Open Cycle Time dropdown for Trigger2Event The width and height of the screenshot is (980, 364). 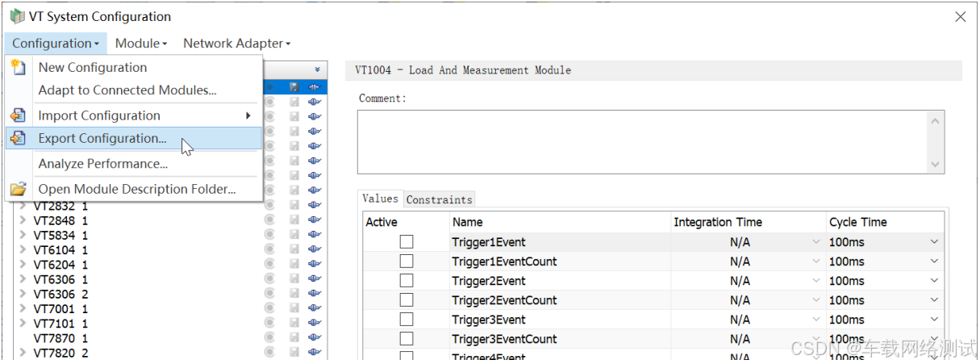click(x=934, y=280)
